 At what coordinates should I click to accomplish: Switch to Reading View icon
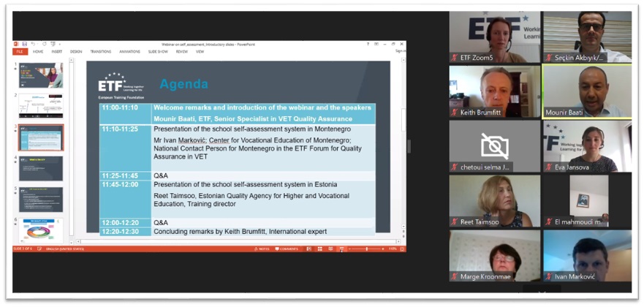click(x=330, y=249)
